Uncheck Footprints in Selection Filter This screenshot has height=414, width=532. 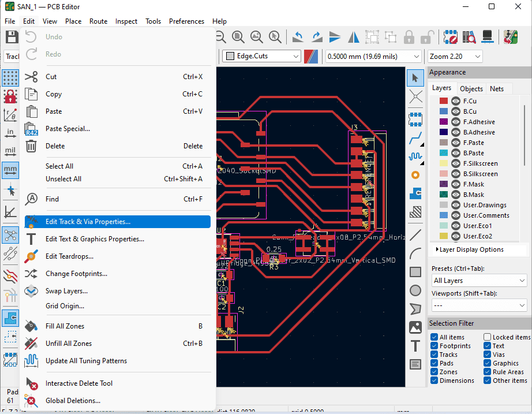pyautogui.click(x=434, y=346)
